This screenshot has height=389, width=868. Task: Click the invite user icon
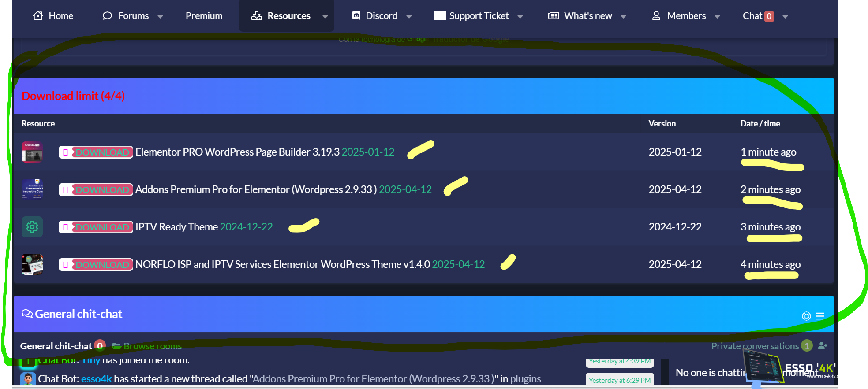[x=823, y=346]
